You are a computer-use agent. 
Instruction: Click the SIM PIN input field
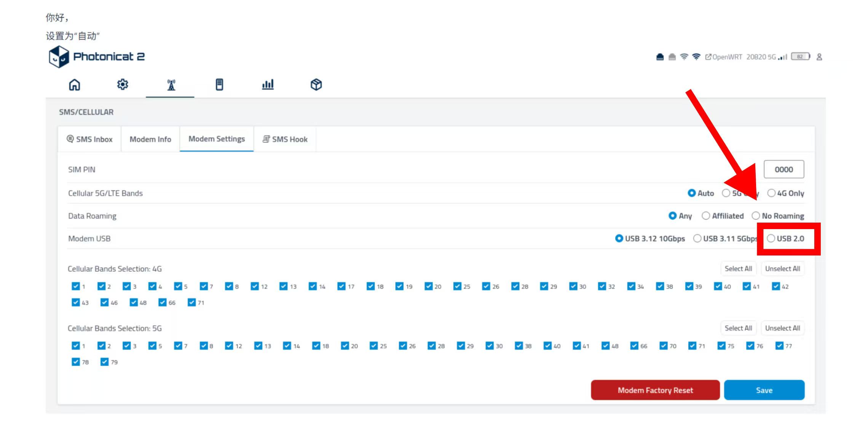click(783, 169)
